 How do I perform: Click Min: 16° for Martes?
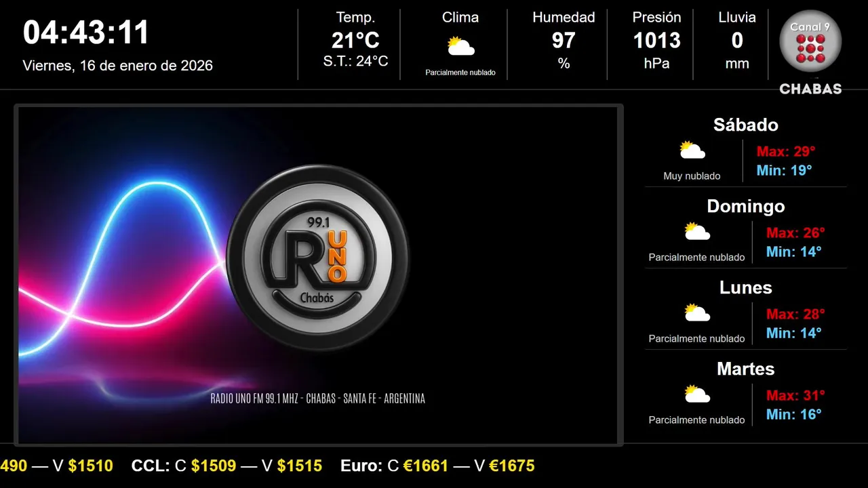pyautogui.click(x=793, y=414)
